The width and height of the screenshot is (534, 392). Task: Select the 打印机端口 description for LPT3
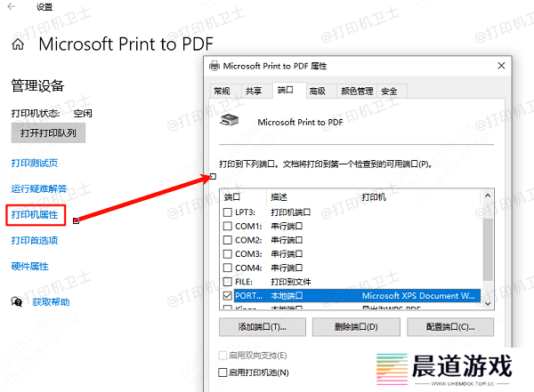click(x=290, y=212)
